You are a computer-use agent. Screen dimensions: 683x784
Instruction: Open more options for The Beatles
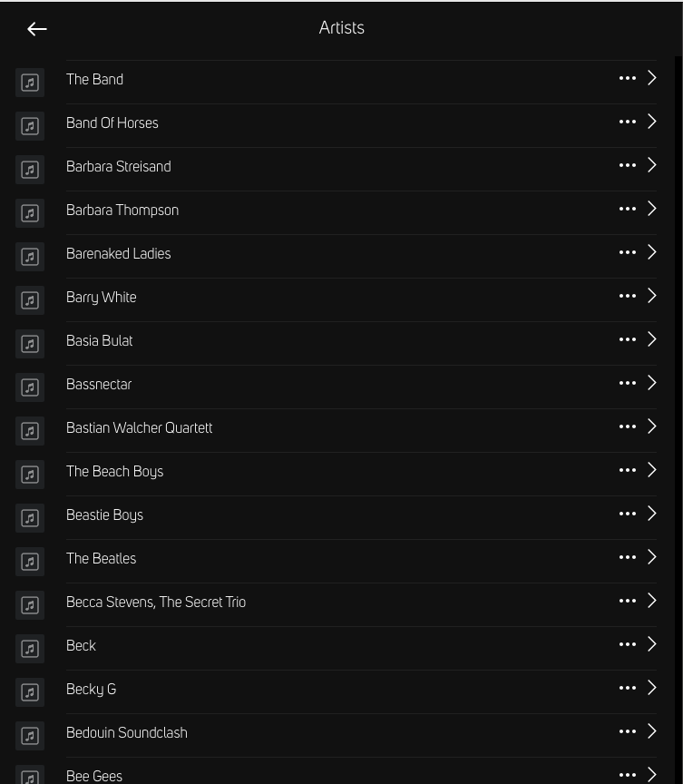[x=627, y=558]
